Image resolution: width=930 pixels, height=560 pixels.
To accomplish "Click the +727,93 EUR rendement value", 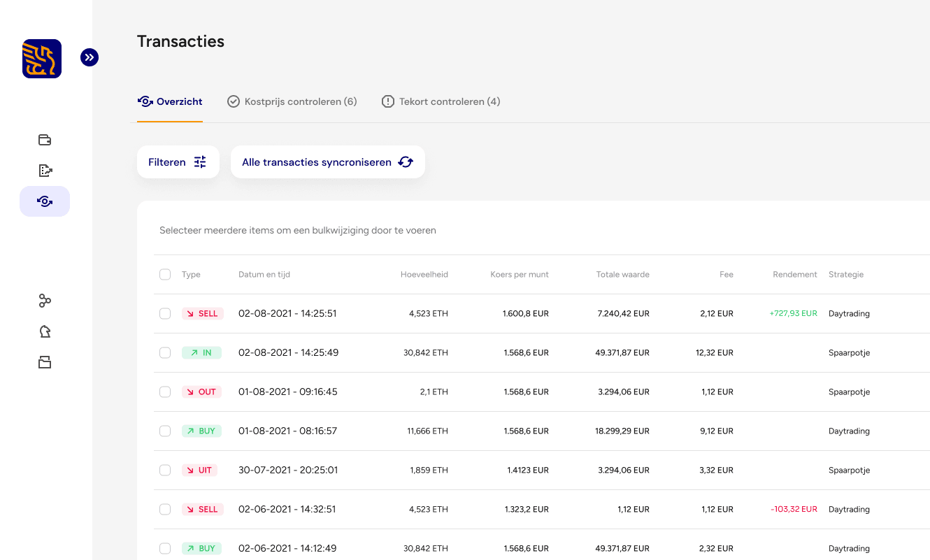I will [793, 314].
